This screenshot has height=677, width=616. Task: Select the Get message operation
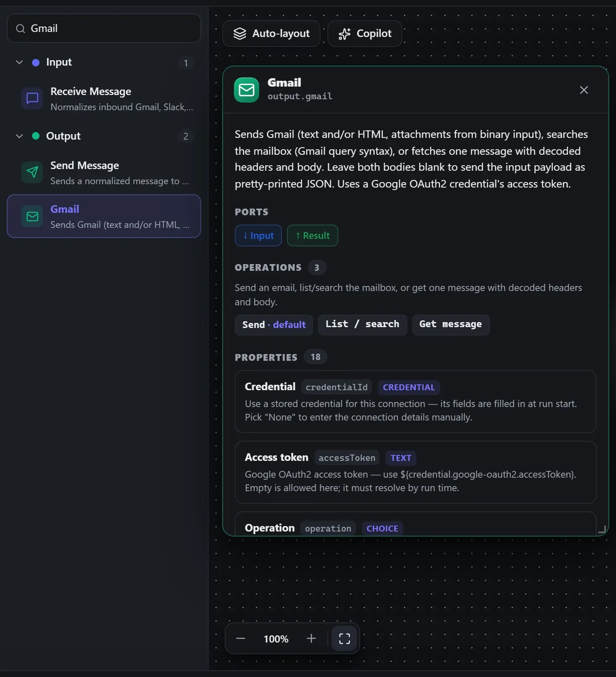point(451,325)
